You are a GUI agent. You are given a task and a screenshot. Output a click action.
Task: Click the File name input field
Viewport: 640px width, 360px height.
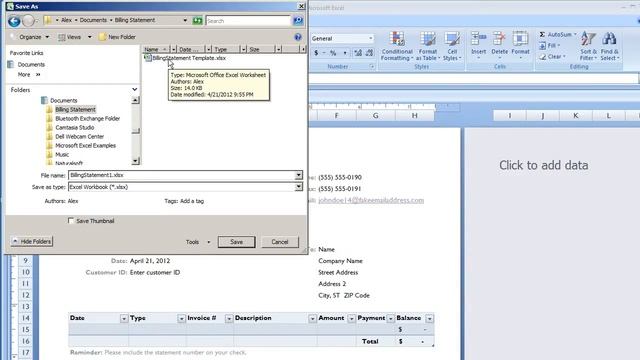tap(182, 175)
